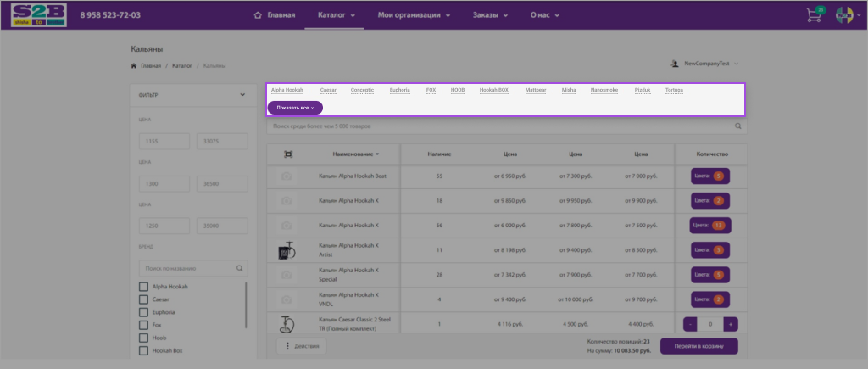The width and height of the screenshot is (868, 369).
Task: Click product search field
Action: click(507, 126)
